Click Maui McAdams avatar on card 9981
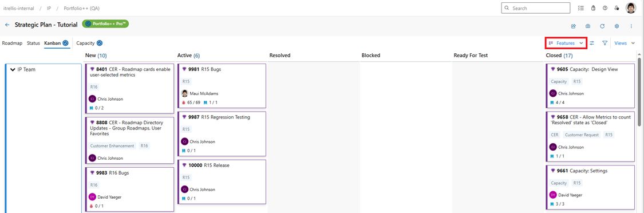 click(x=184, y=93)
